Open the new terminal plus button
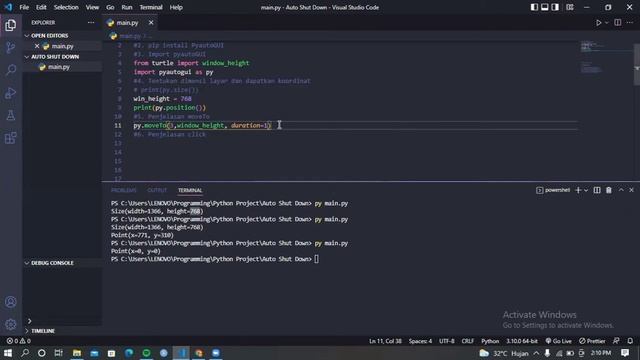Viewport: 640px width, 360px height. pyautogui.click(x=578, y=190)
